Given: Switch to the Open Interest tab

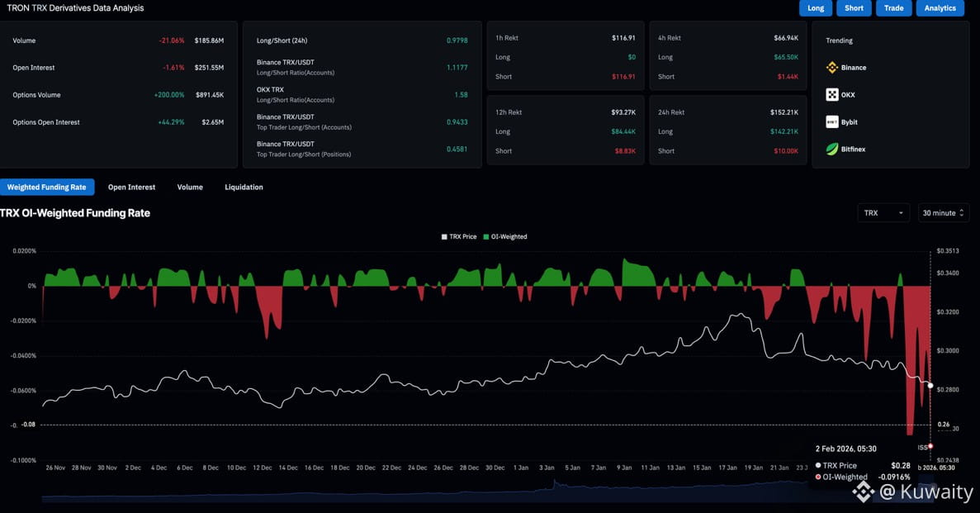Looking at the screenshot, I should click(x=131, y=188).
